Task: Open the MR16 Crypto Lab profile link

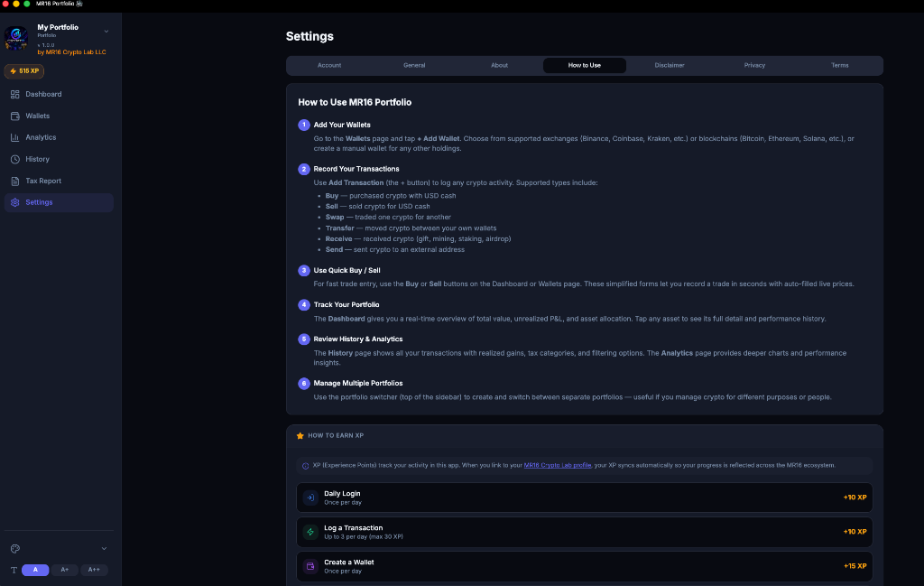Action: (558, 465)
